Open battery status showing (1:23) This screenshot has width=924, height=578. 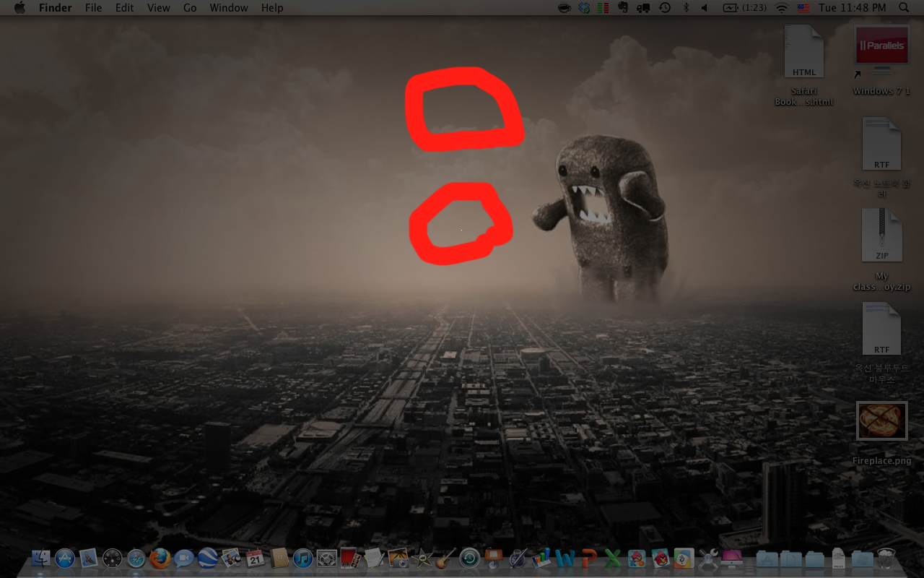744,7
